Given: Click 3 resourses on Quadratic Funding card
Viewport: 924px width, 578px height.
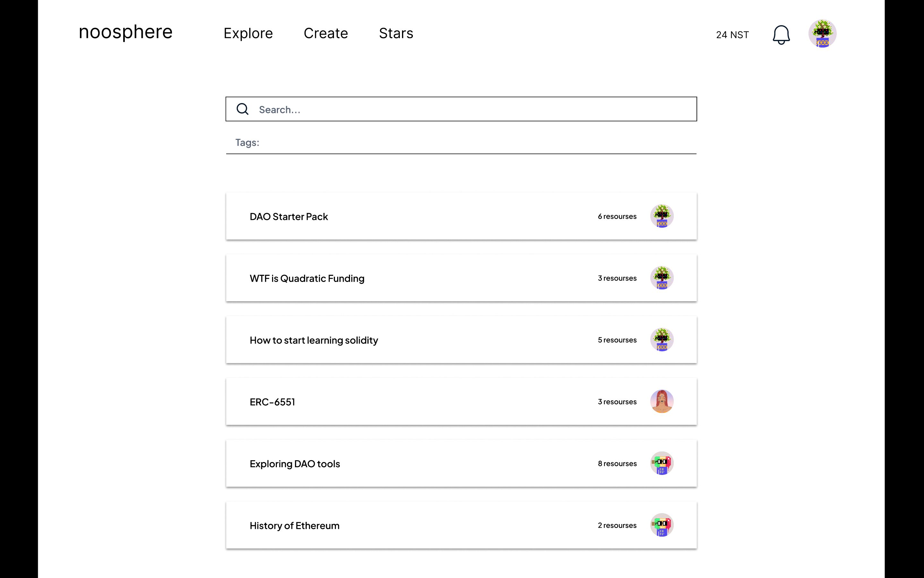Looking at the screenshot, I should (x=617, y=278).
